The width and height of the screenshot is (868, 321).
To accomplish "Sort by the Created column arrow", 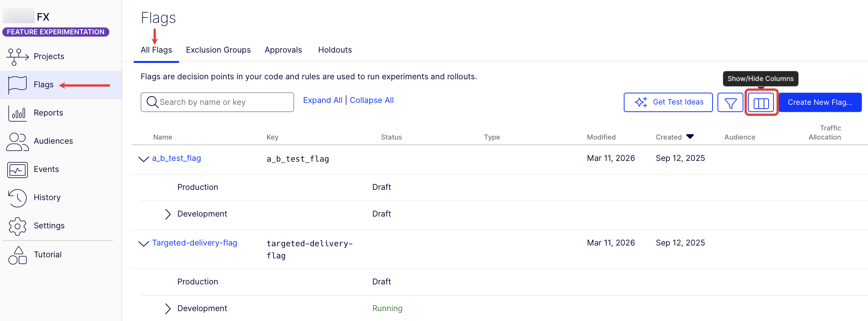I will coord(690,136).
